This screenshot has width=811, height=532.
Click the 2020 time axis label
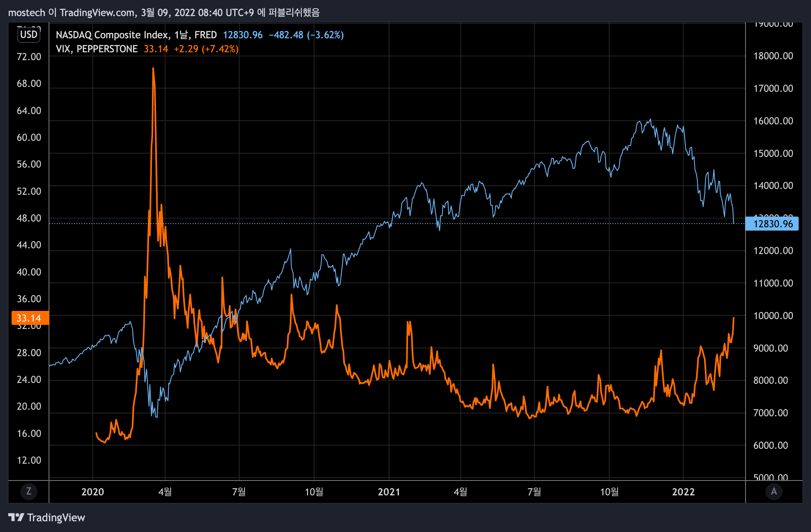[93, 492]
